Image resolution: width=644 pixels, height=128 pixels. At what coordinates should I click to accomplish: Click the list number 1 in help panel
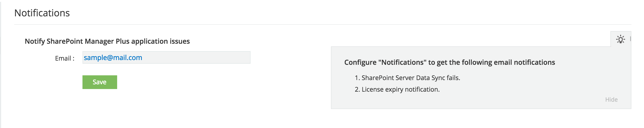click(x=357, y=78)
